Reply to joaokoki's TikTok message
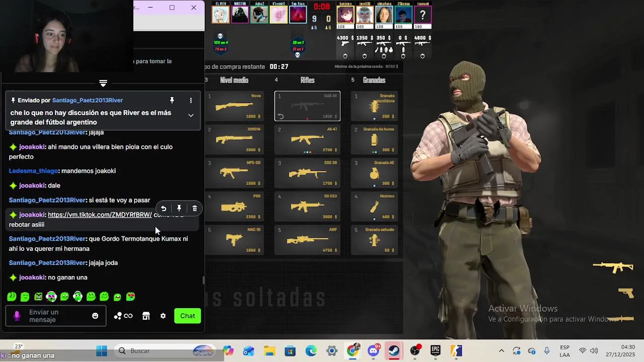Image resolution: width=644 pixels, height=362 pixels. 164,209
